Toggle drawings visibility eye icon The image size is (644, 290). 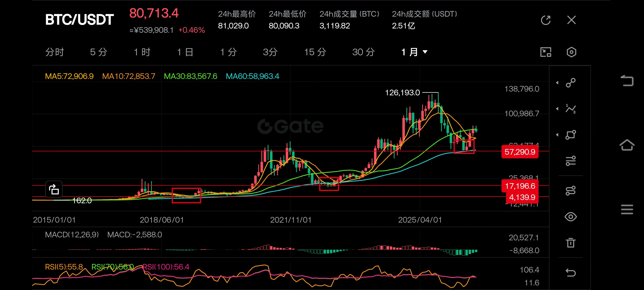[571, 217]
